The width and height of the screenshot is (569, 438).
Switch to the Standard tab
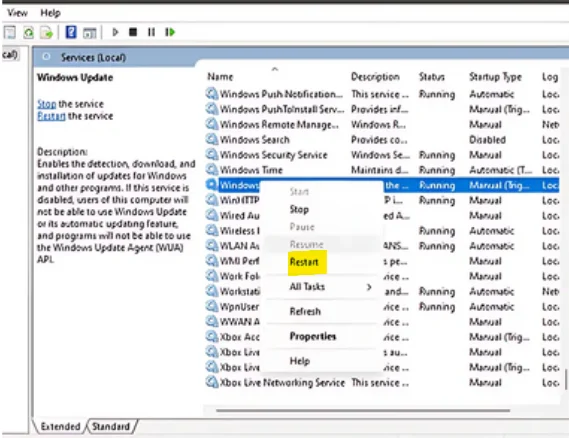(x=111, y=426)
